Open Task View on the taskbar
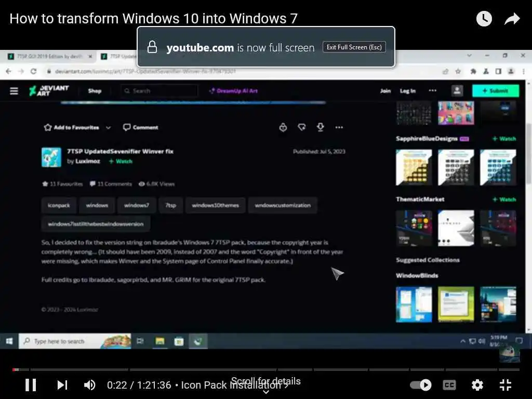 click(140, 341)
